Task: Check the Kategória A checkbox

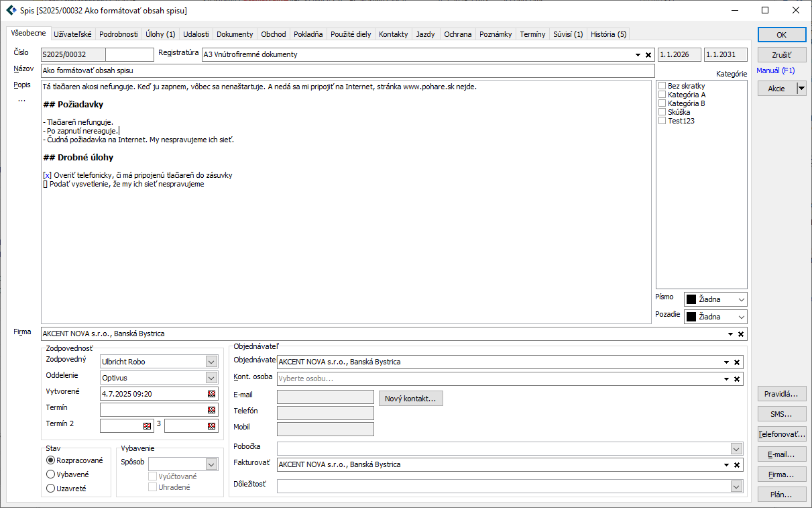Action: [662, 95]
